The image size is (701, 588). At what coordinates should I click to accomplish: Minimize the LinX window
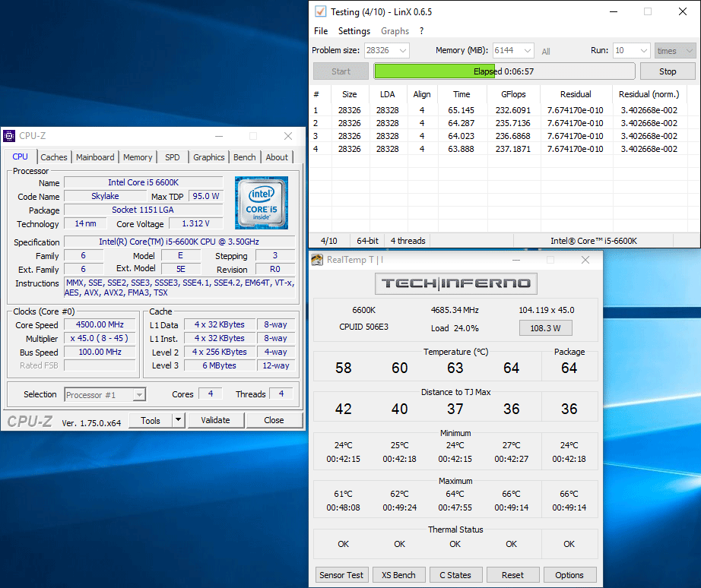[614, 11]
